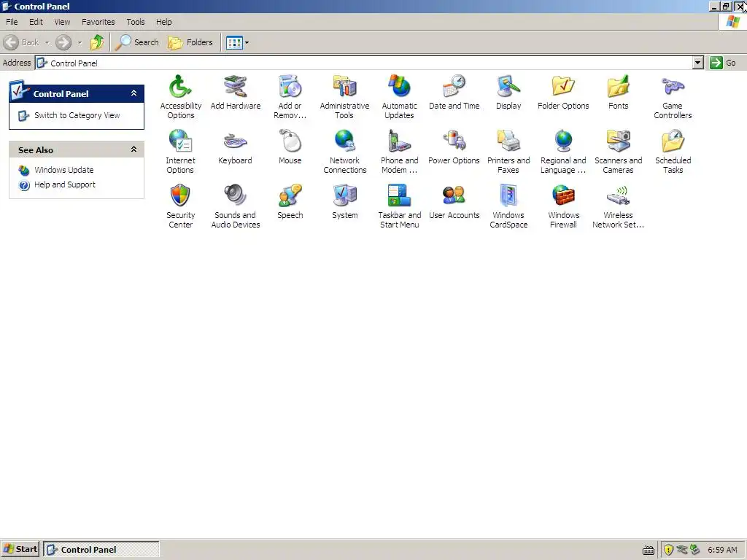Image resolution: width=747 pixels, height=560 pixels.
Task: Open the Forward history dropdown arrow
Action: pos(80,42)
